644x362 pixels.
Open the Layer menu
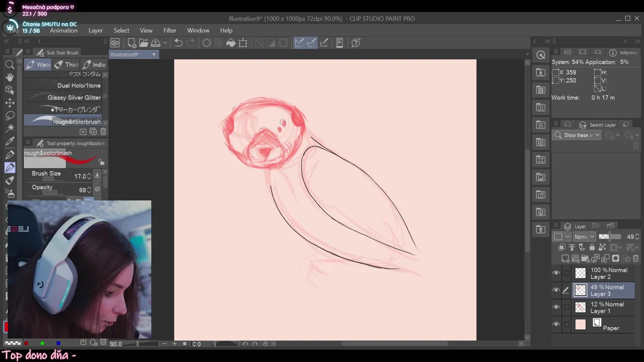pos(96,31)
